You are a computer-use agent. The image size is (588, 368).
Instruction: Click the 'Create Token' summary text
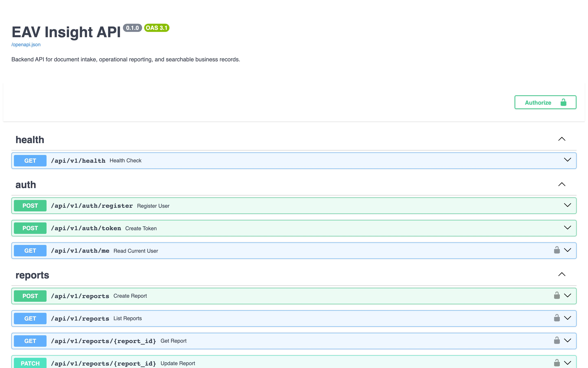[141, 228]
